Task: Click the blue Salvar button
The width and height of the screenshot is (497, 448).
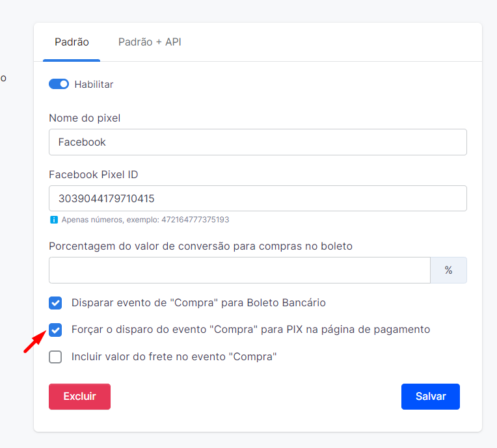Action: point(431,397)
